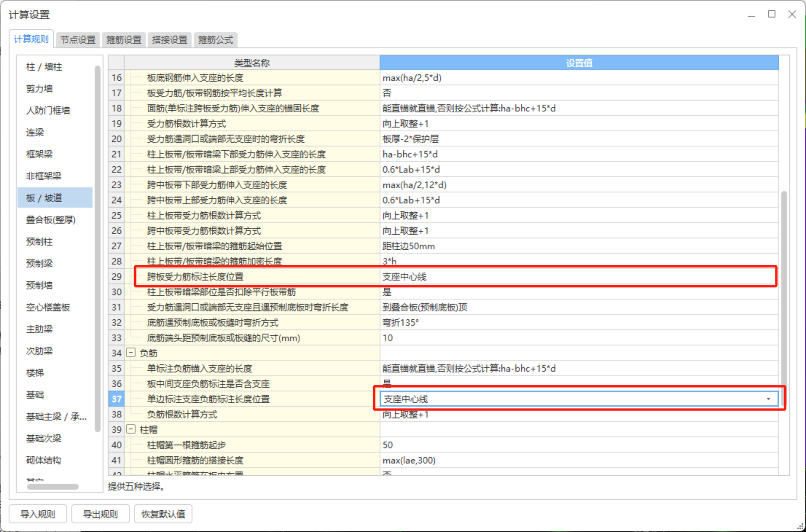The image size is (806, 532).
Task: Click the 3*h value in row 28
Action: (579, 261)
